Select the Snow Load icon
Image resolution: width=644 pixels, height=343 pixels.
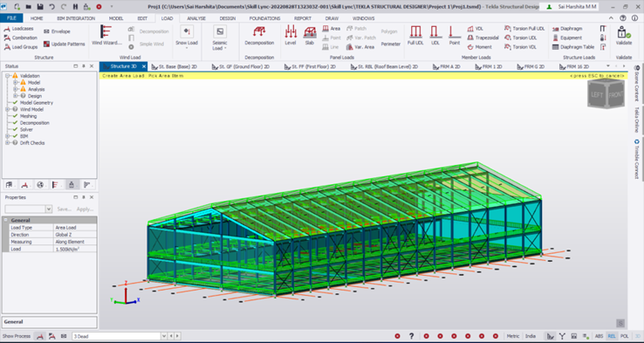coord(187,36)
